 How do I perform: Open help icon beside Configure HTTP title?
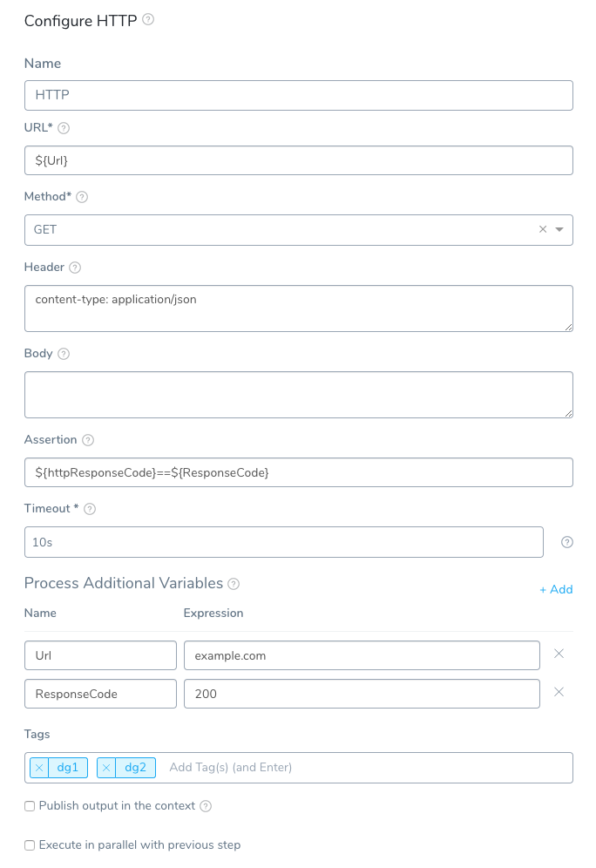pyautogui.click(x=148, y=19)
